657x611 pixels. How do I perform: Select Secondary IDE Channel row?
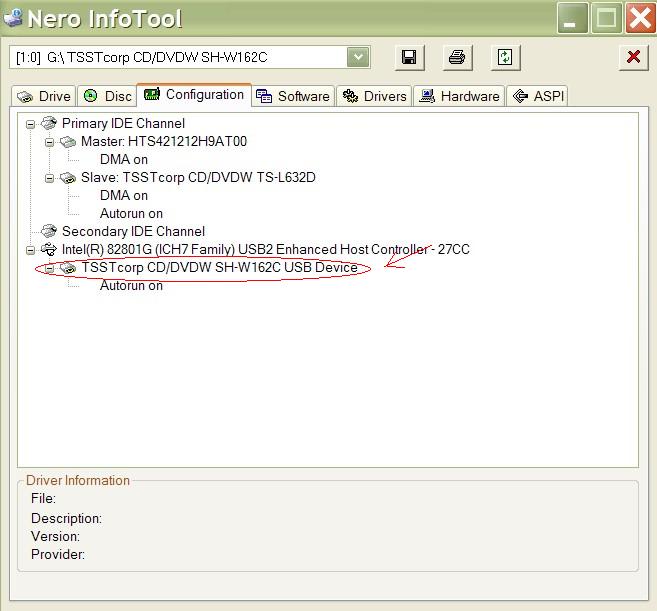pyautogui.click(x=133, y=231)
